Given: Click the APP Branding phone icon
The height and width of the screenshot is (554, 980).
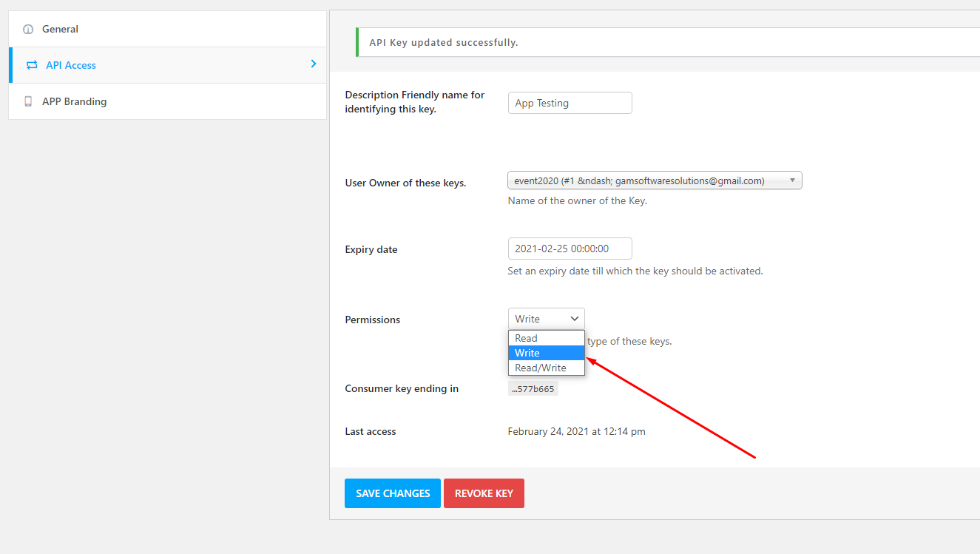Looking at the screenshot, I should 28,101.
